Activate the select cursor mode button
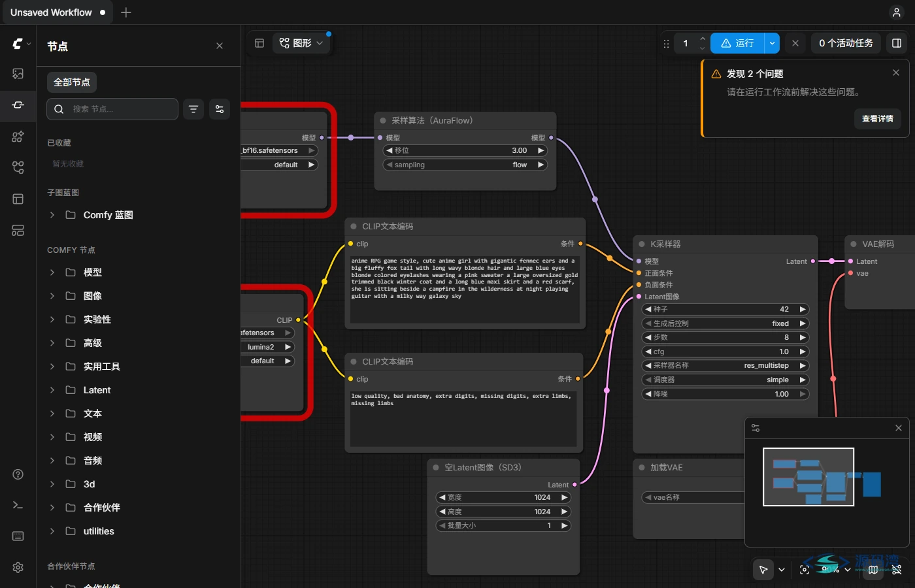Screen dimensions: 915x588 pos(763,570)
